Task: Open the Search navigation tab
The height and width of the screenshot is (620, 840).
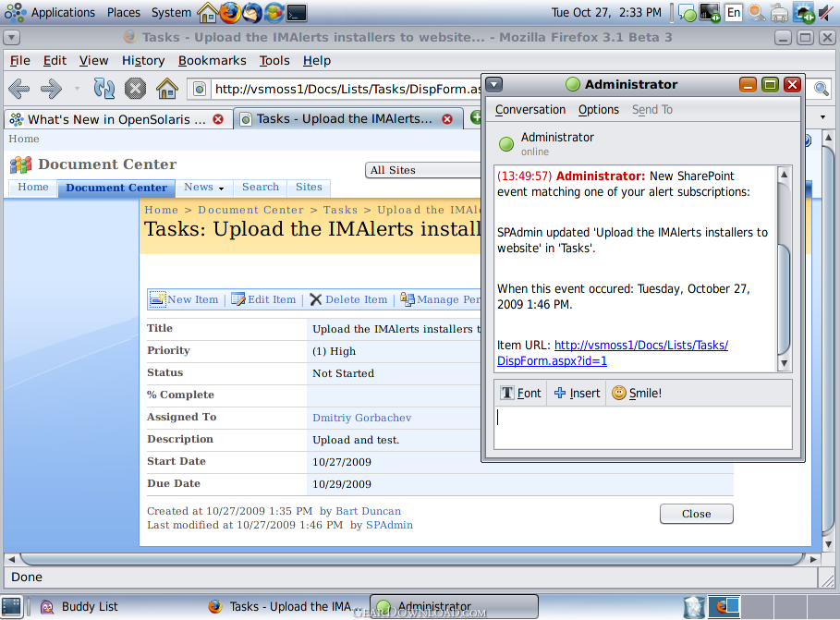Action: point(261,187)
